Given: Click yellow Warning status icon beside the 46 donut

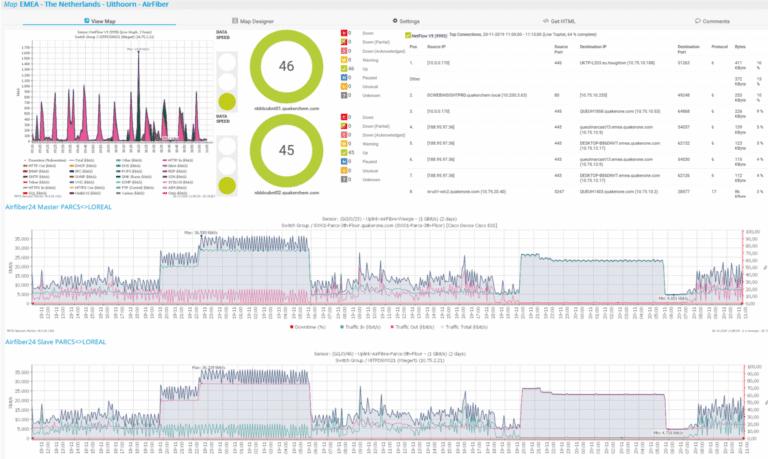Looking at the screenshot, I should pyautogui.click(x=344, y=60).
